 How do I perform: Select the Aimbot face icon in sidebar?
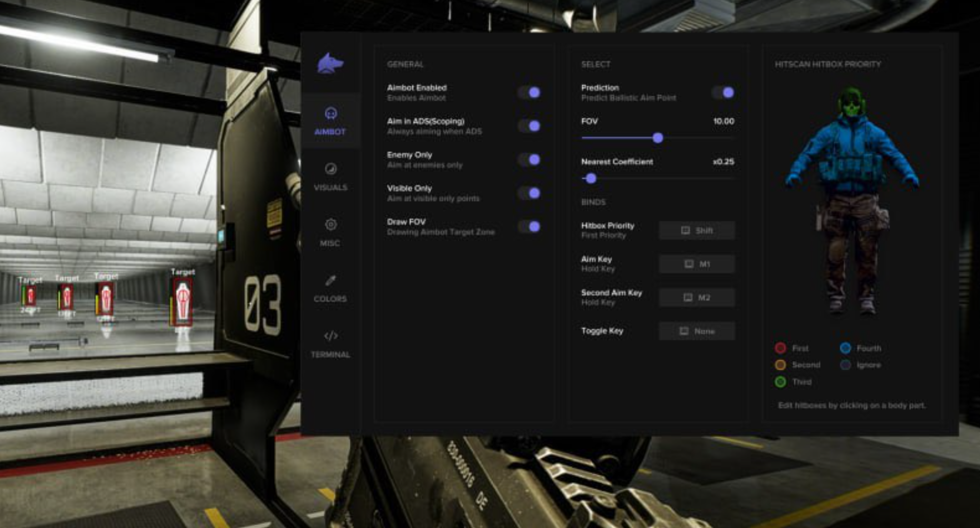click(x=330, y=114)
